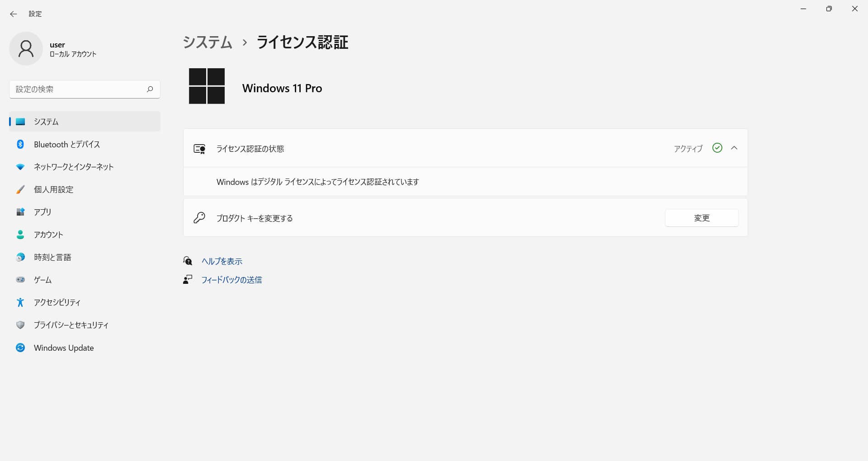Click the help headset icon

tap(188, 261)
